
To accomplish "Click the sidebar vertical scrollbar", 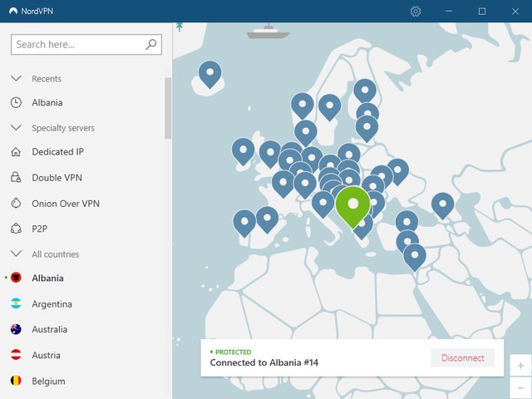I will tap(168, 108).
